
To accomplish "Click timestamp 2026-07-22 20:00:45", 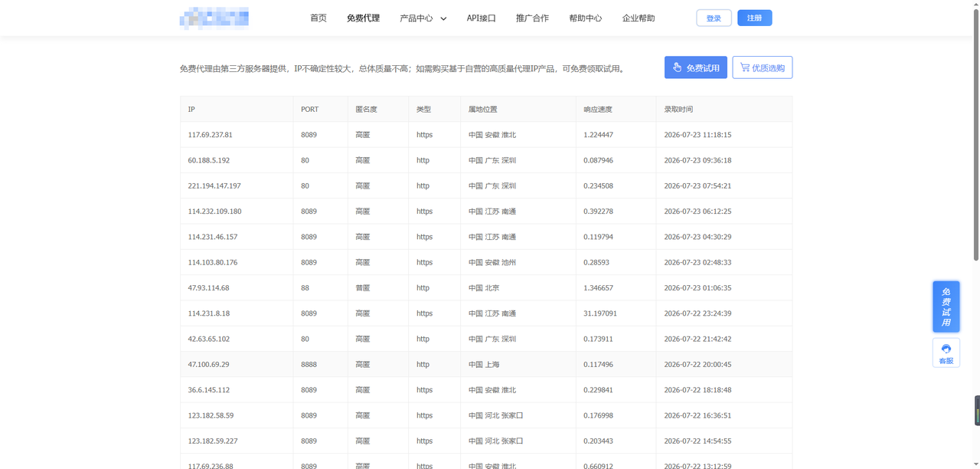I will tap(697, 365).
